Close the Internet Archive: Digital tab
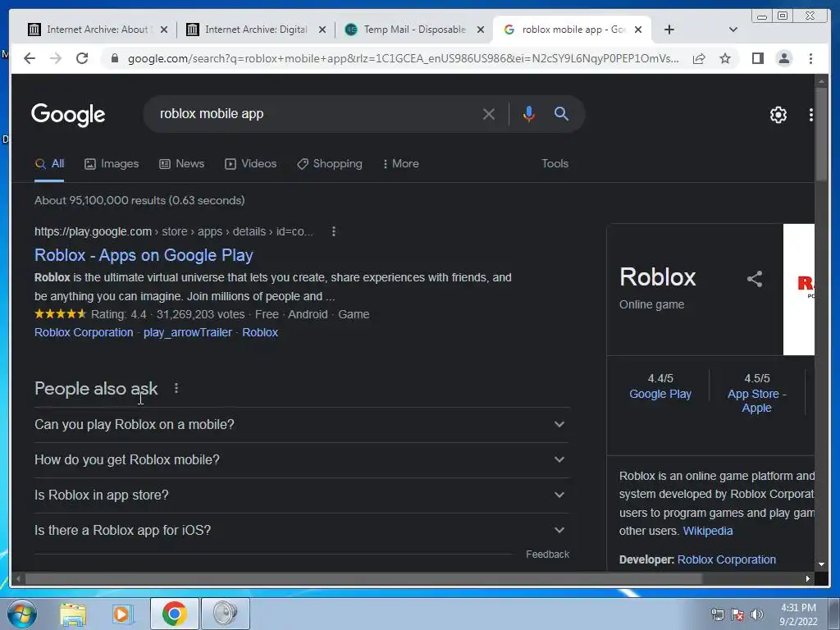This screenshot has width=840, height=630. tap(322, 30)
